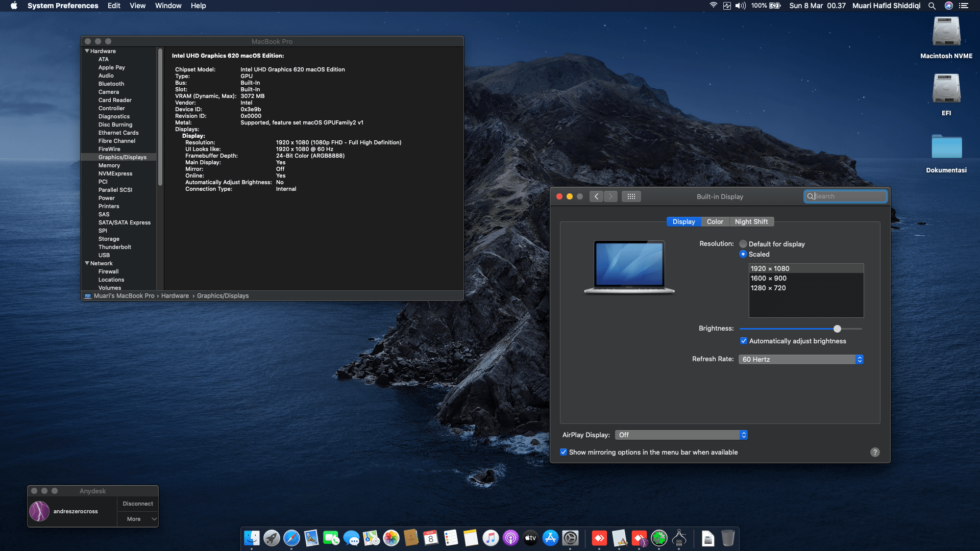Open App Store from the Dock
This screenshot has height=551, width=980.
click(x=550, y=538)
